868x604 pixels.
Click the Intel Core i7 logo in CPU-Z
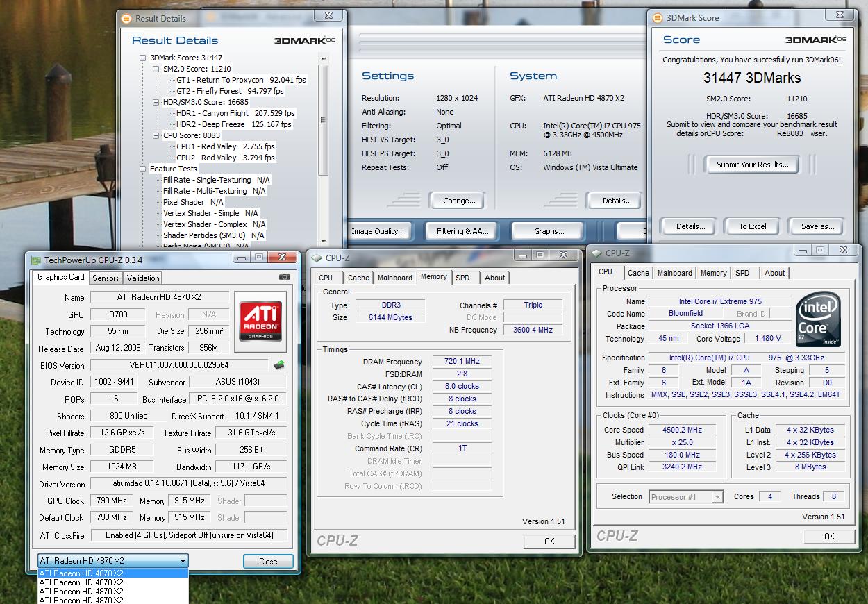tap(819, 319)
